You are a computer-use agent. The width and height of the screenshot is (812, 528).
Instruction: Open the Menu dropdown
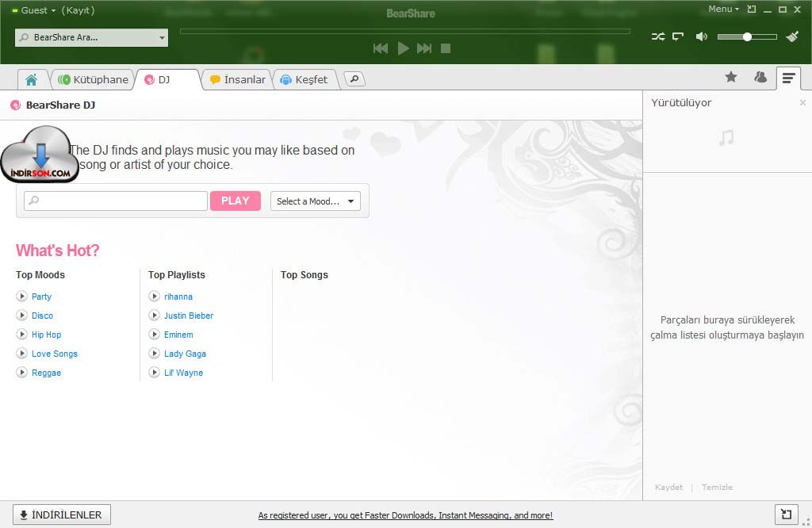723,9
